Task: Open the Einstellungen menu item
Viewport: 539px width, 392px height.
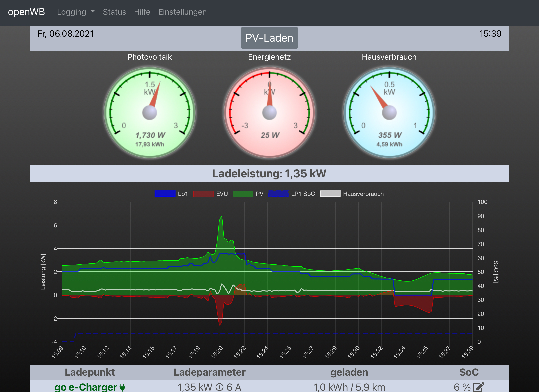Action: (182, 12)
